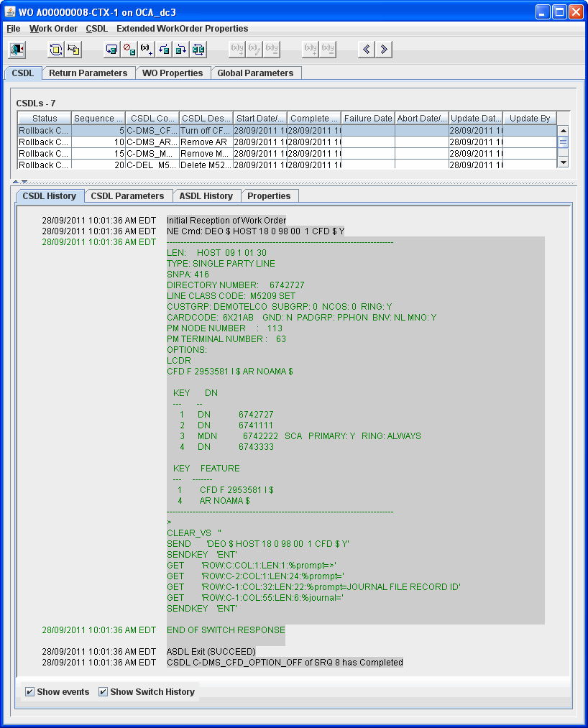Click the cursor-with-pages toolbar icon

73,49
